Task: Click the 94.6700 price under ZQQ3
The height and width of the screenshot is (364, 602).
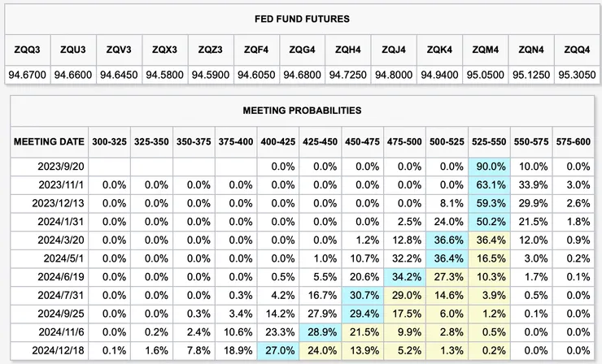Action: tap(27, 75)
